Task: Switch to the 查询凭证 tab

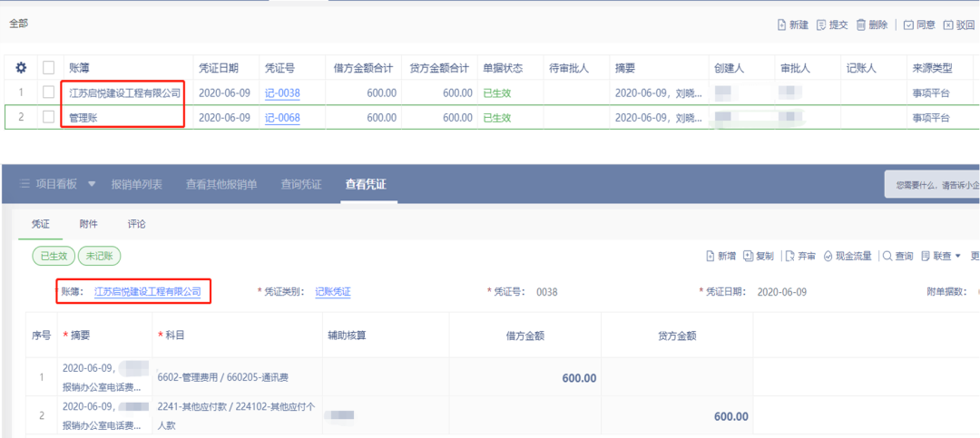Action: (x=299, y=184)
